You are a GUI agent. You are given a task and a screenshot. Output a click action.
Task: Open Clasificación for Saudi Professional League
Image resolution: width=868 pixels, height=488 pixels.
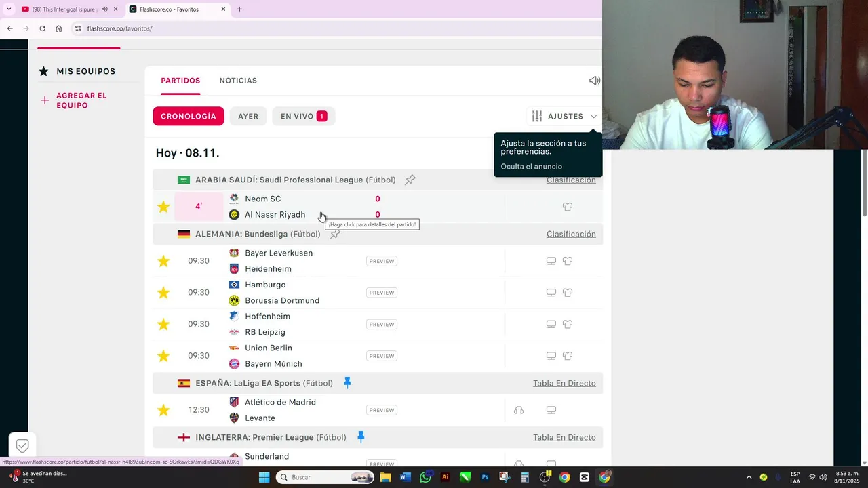point(571,180)
